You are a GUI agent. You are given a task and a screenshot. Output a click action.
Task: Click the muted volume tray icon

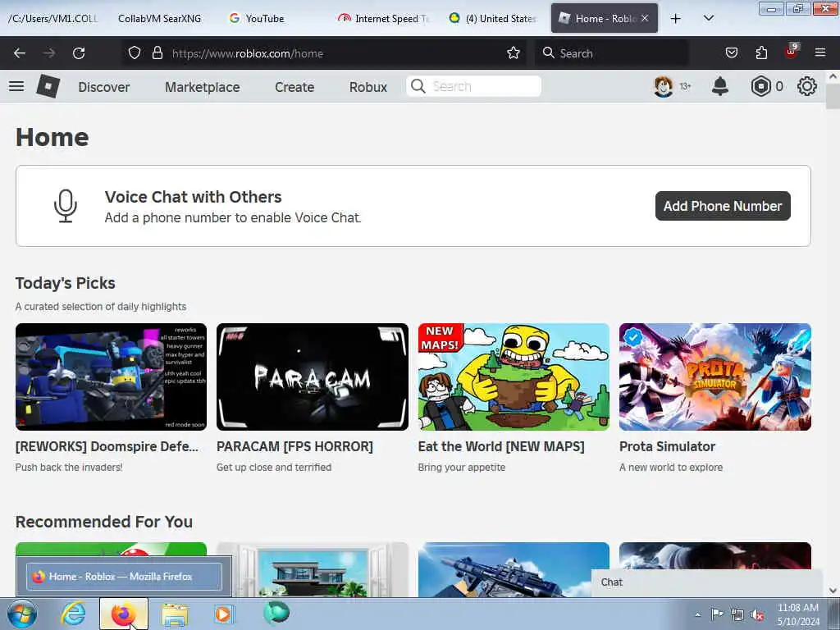pos(757,614)
